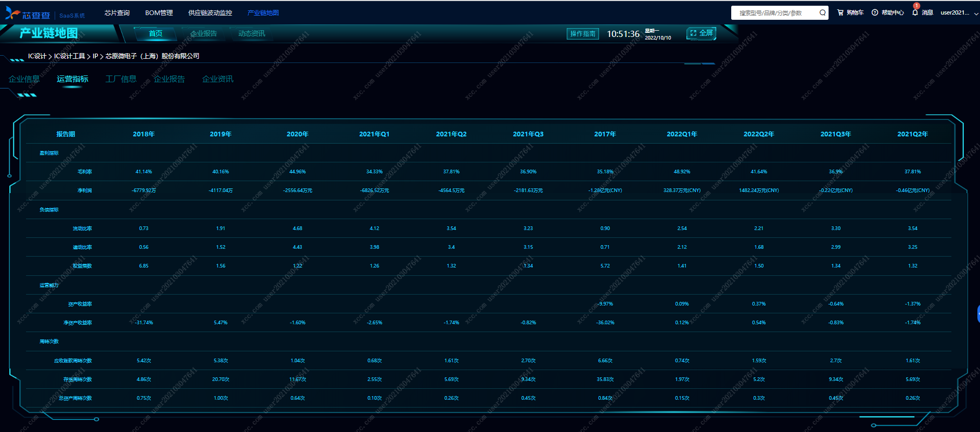
Task: Click the red unread message badge
Action: coord(917,6)
